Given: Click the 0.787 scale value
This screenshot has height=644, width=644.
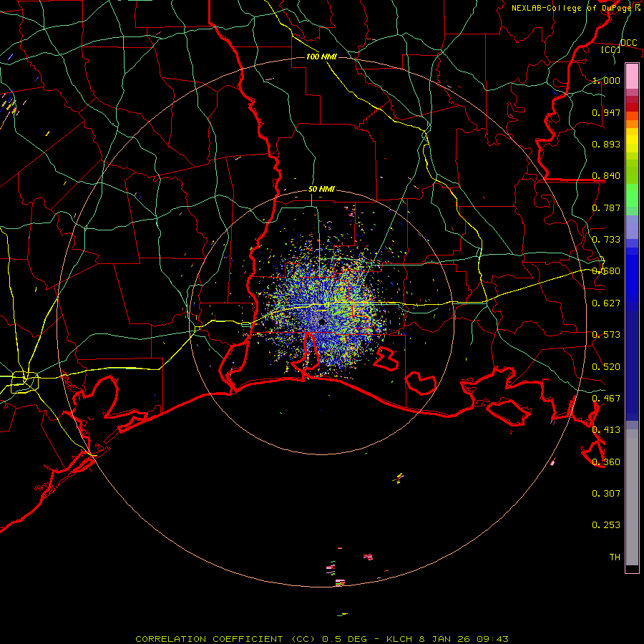Looking at the screenshot, I should [x=606, y=208].
